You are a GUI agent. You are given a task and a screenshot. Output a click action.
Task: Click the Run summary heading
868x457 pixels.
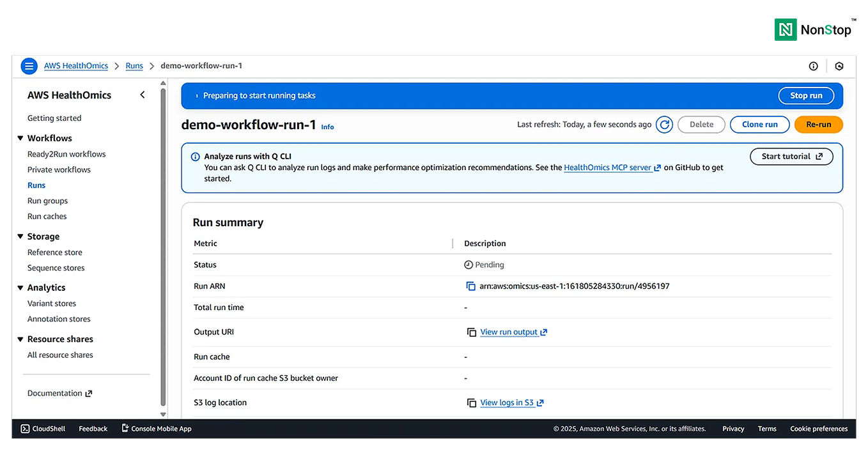click(228, 222)
